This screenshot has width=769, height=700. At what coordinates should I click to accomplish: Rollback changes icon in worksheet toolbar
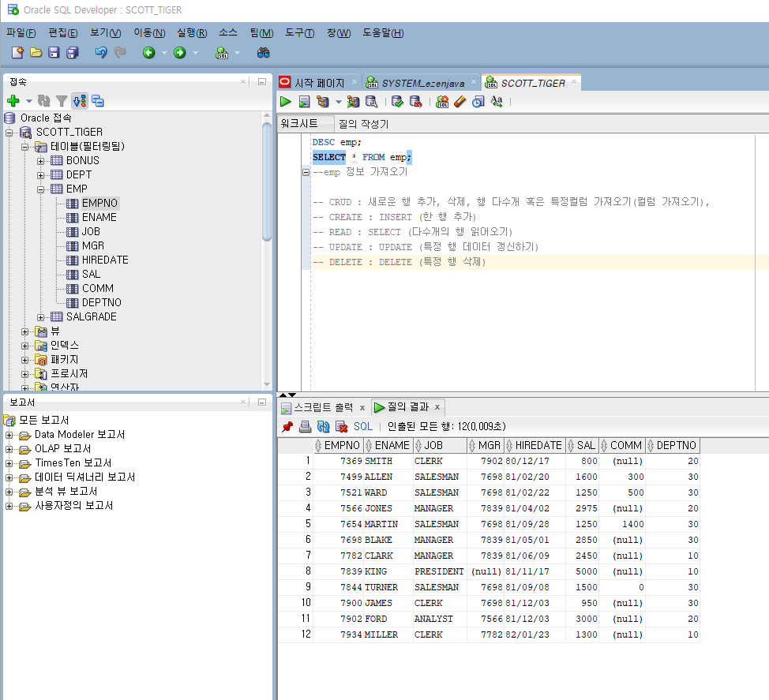coord(416,102)
